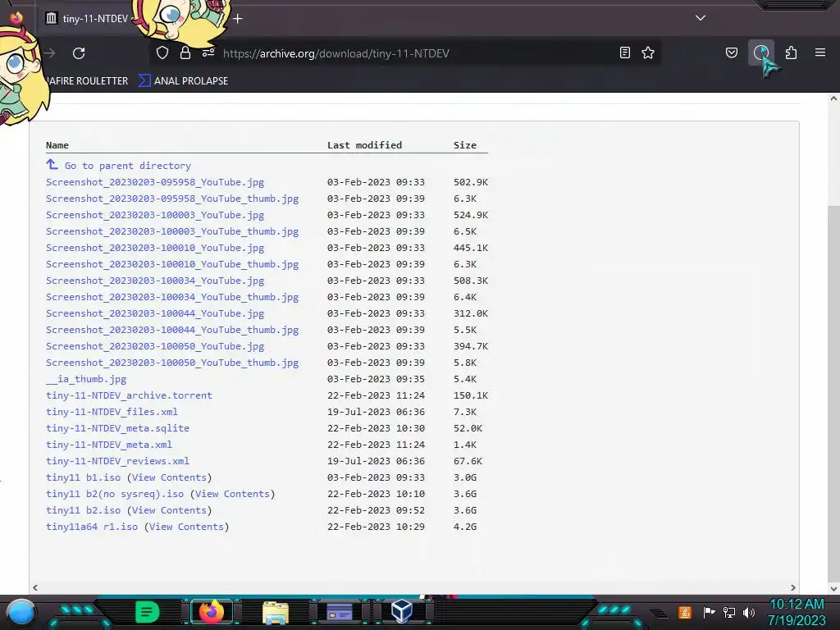Open the purple window app on taskbar
Image resolution: width=840 pixels, height=630 pixels.
click(x=339, y=612)
